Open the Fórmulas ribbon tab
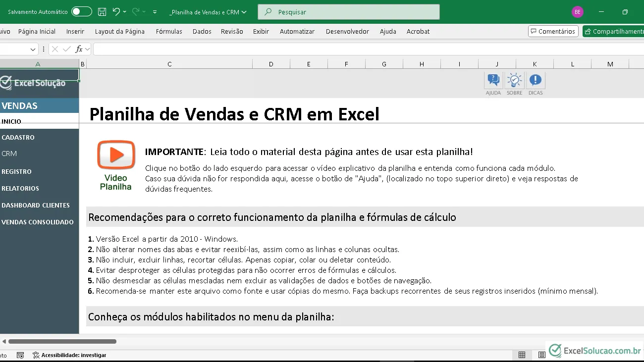The height and width of the screenshot is (362, 644). pyautogui.click(x=169, y=31)
